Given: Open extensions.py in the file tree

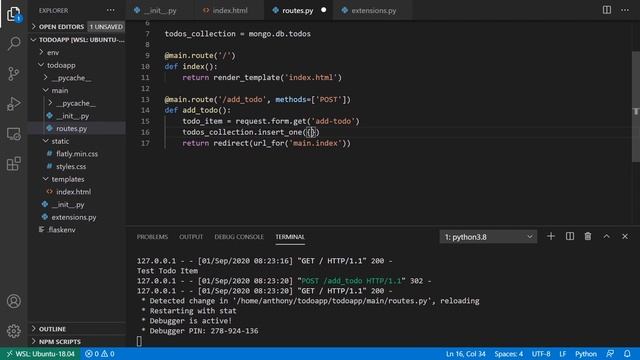Looking at the screenshot, I should click(77, 217).
